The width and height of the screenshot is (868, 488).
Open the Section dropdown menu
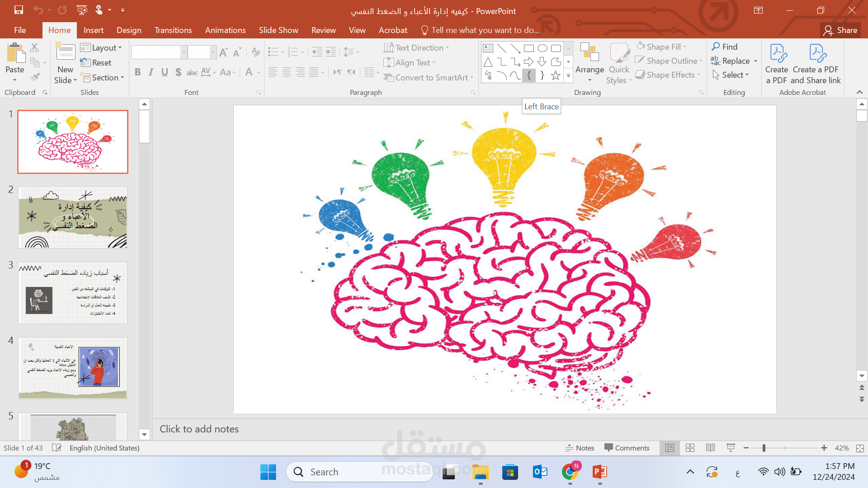coord(102,78)
